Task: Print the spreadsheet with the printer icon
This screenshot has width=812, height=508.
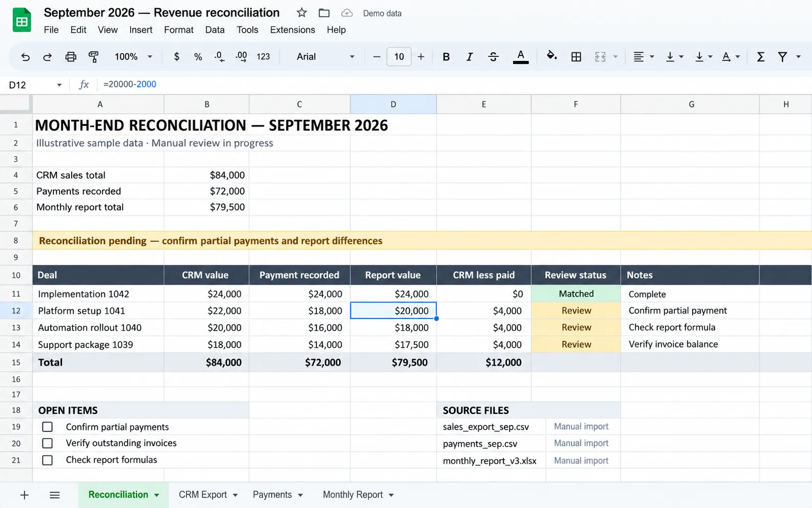Action: tap(71, 57)
